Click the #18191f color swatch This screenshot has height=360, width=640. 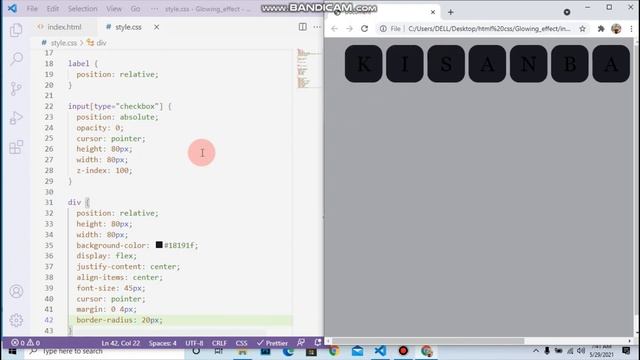coord(159,245)
